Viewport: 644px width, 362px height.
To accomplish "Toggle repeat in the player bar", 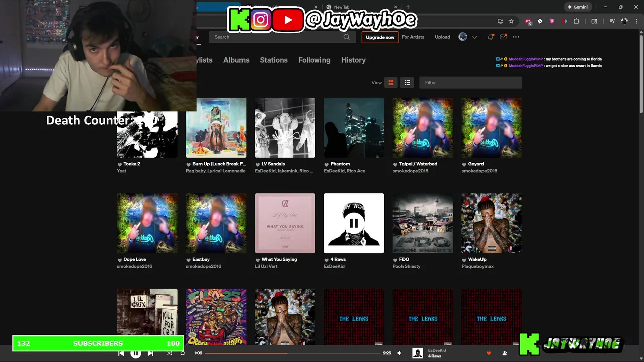I will click(183, 353).
